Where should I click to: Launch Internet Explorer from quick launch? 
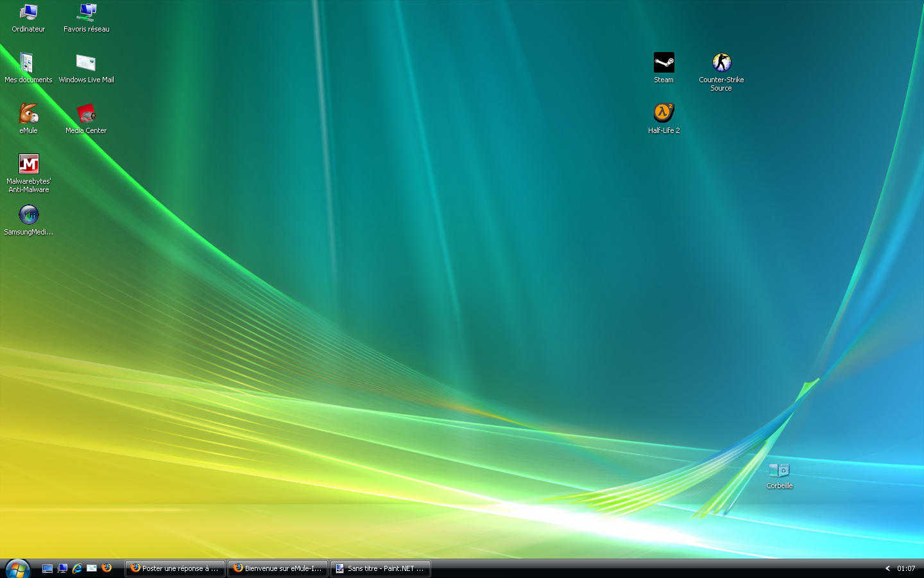tap(77, 568)
